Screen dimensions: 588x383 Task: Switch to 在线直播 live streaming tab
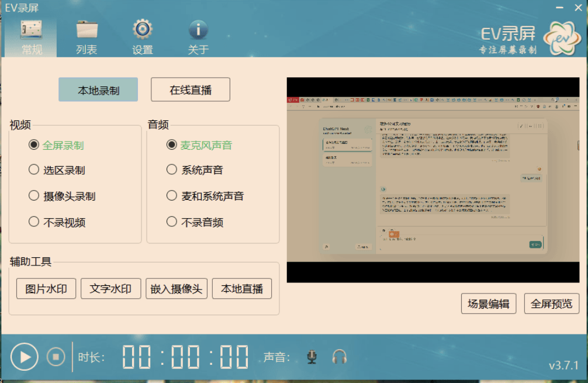click(190, 89)
